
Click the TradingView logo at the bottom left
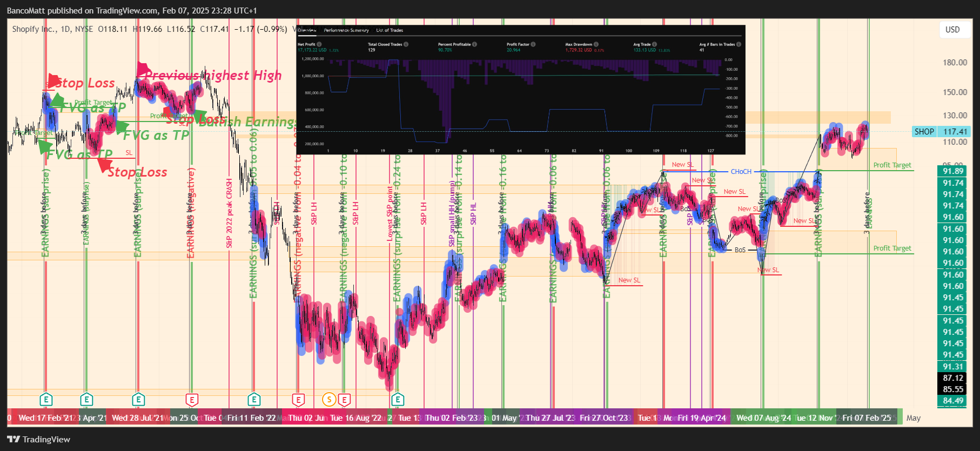pos(39,439)
